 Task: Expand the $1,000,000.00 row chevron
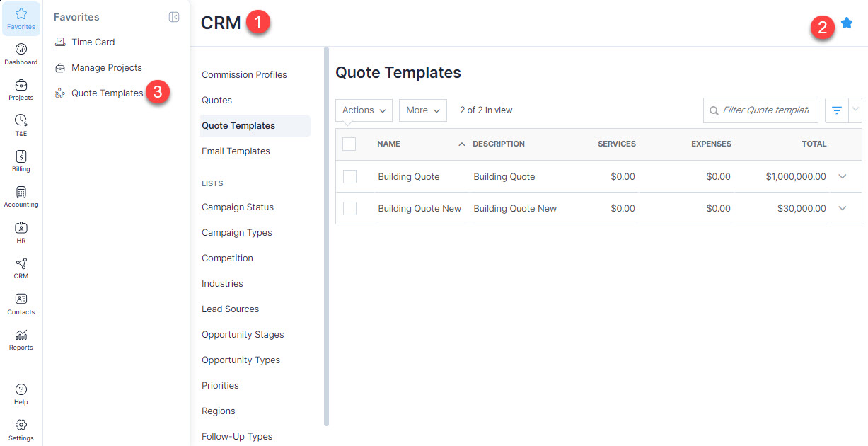click(842, 176)
